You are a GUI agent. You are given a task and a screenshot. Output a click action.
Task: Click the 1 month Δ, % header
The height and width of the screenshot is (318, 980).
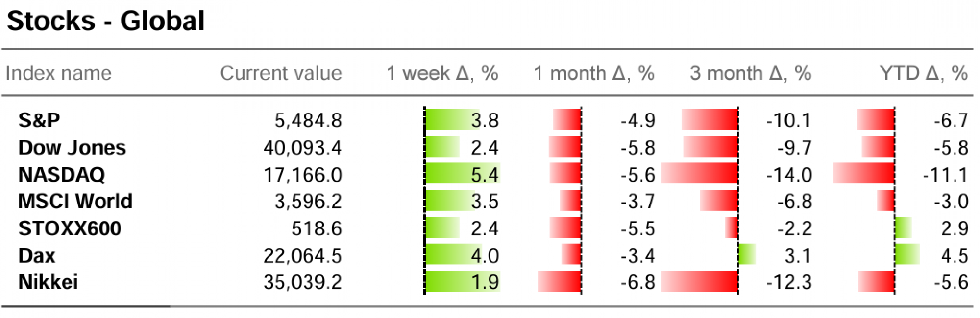coord(594,73)
